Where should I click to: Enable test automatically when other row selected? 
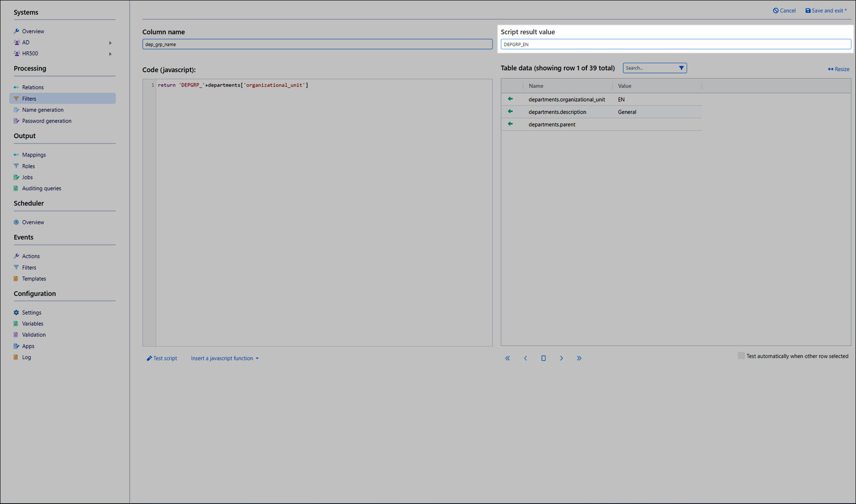click(741, 356)
